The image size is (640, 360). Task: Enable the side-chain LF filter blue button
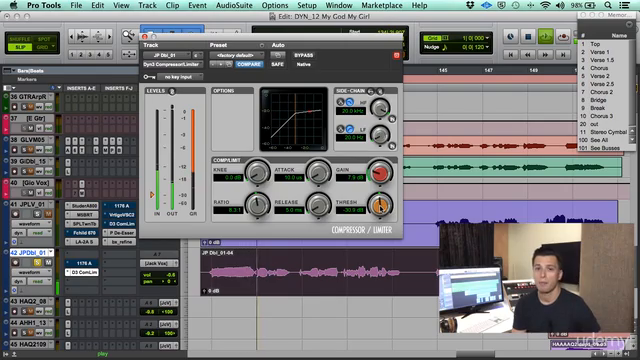click(x=350, y=129)
